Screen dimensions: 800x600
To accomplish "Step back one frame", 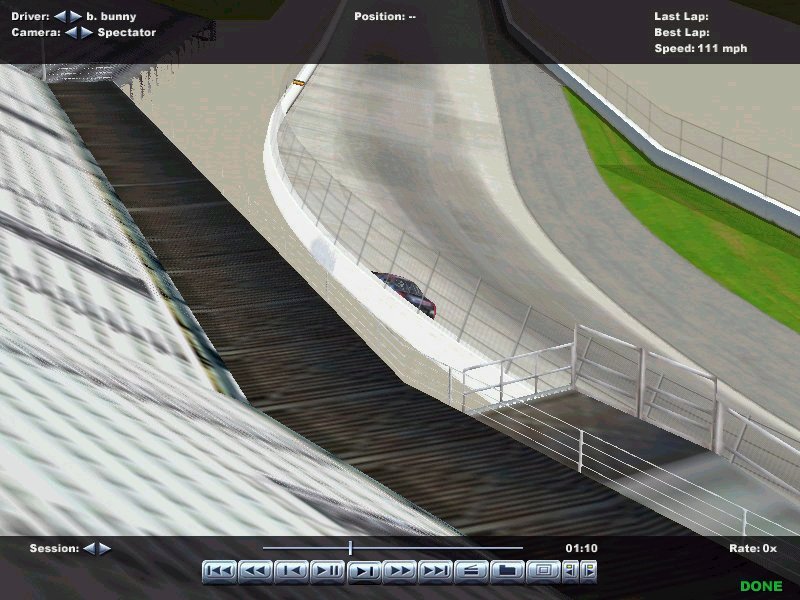I will pyautogui.click(x=291, y=571).
